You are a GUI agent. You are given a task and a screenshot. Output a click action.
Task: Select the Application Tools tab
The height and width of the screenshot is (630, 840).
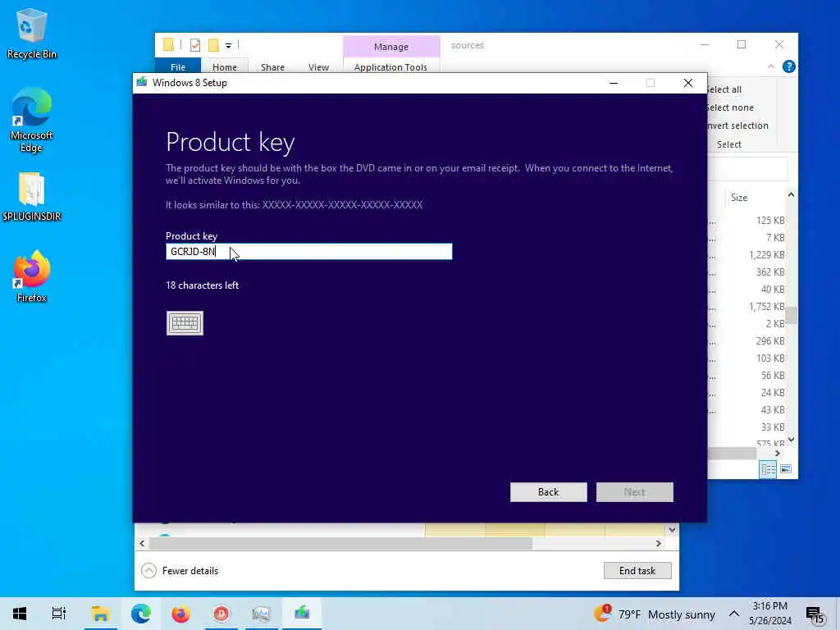pyautogui.click(x=390, y=67)
